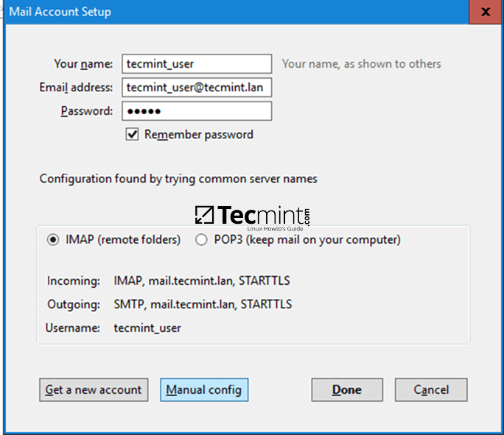Image resolution: width=504 pixels, height=435 pixels.
Task: Click the Tecmint logo icon
Action: (204, 214)
